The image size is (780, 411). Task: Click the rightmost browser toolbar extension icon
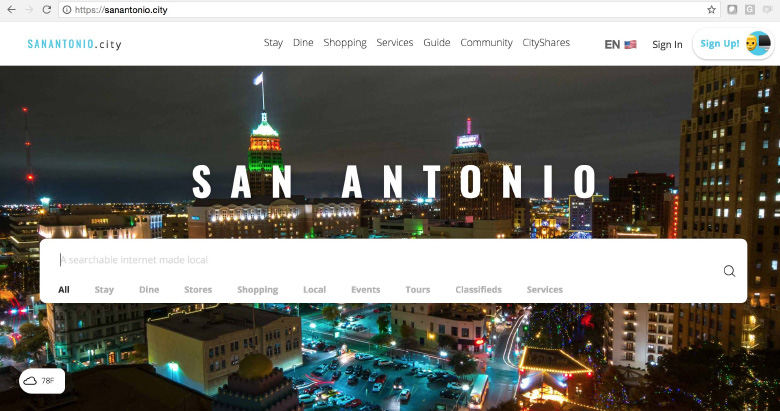[767, 9]
